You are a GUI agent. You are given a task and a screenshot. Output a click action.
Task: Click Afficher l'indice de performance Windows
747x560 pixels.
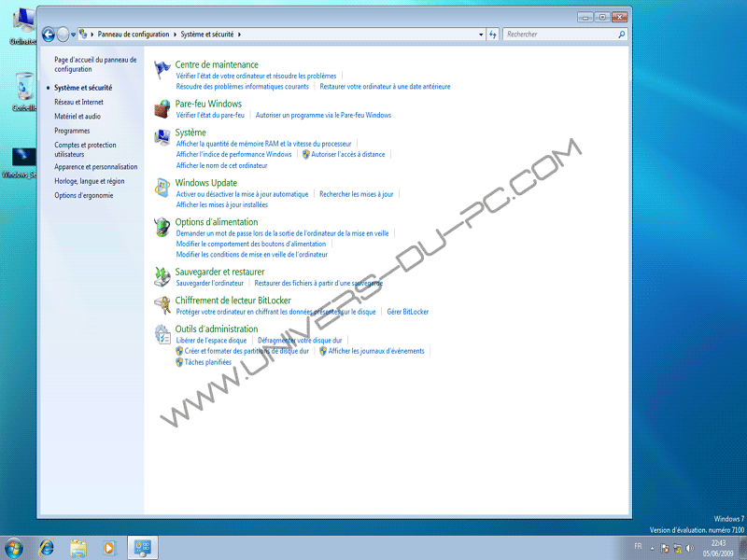(234, 154)
